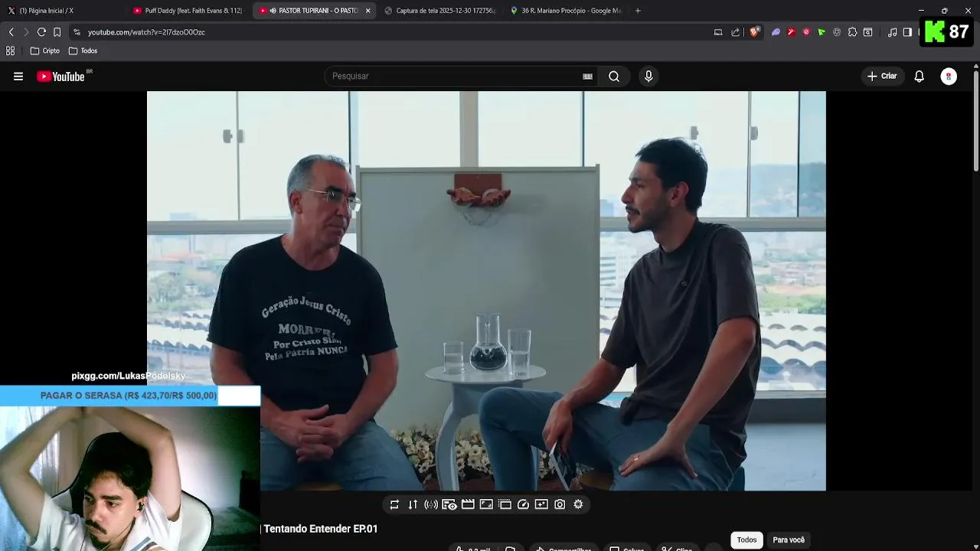980x551 pixels.
Task: Bookmark this page icon
Action: [57, 32]
